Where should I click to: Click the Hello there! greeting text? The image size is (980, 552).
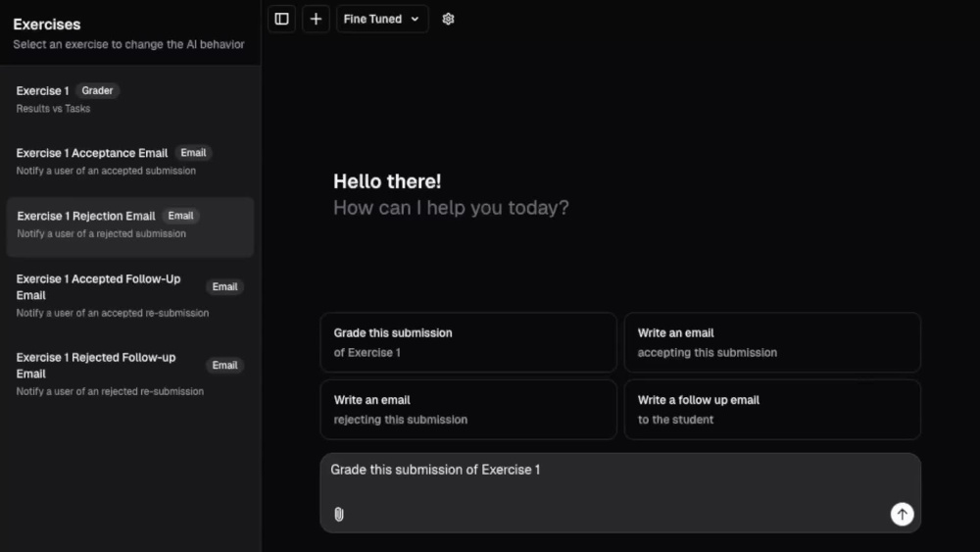click(x=387, y=181)
